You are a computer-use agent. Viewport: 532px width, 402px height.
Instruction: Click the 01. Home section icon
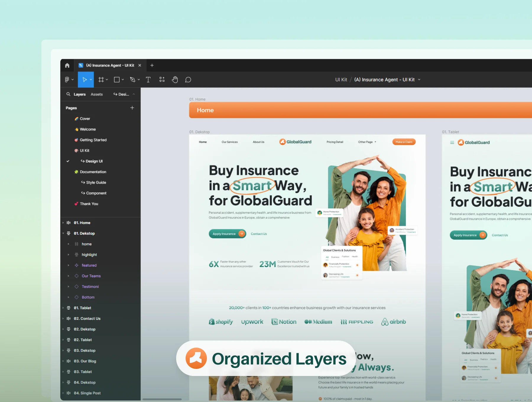click(69, 223)
